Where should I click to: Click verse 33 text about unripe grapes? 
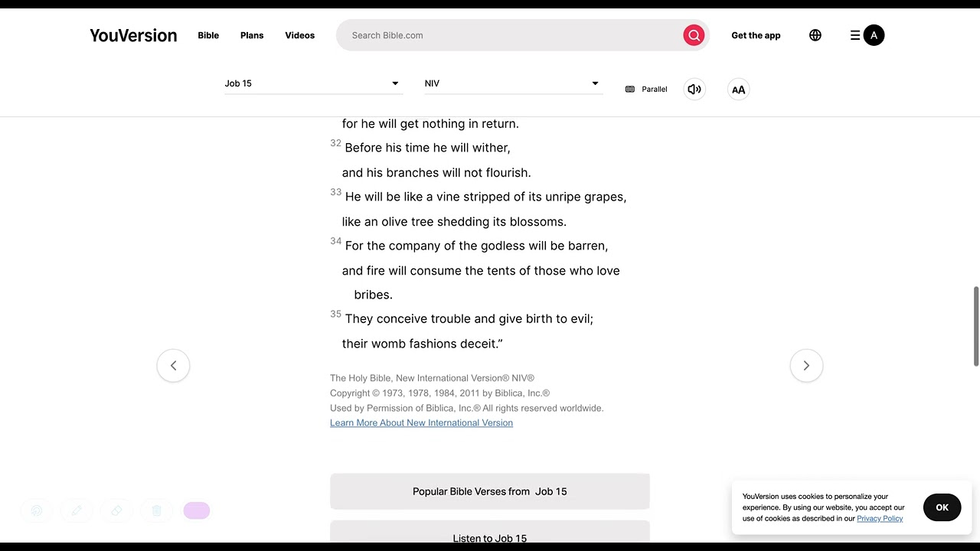[485, 197]
